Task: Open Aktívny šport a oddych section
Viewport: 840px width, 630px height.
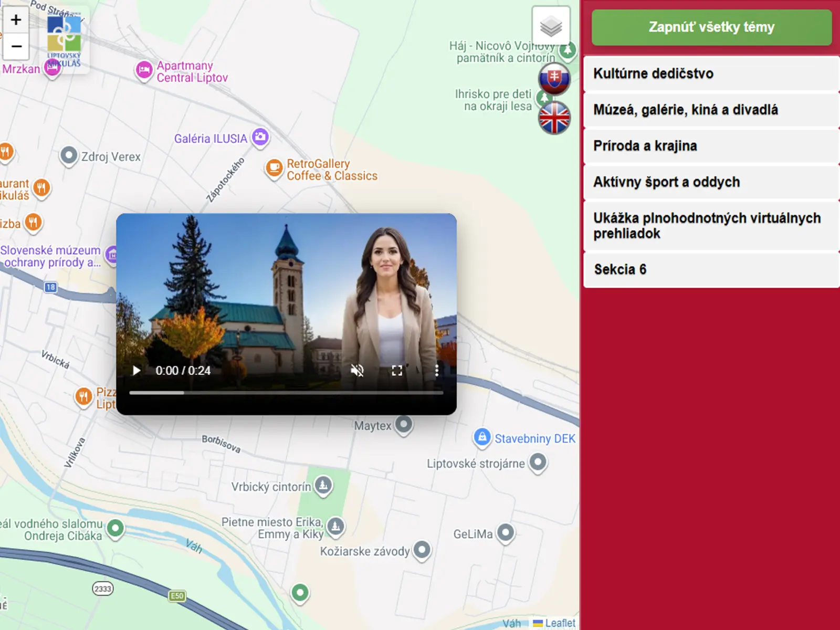Action: click(711, 182)
